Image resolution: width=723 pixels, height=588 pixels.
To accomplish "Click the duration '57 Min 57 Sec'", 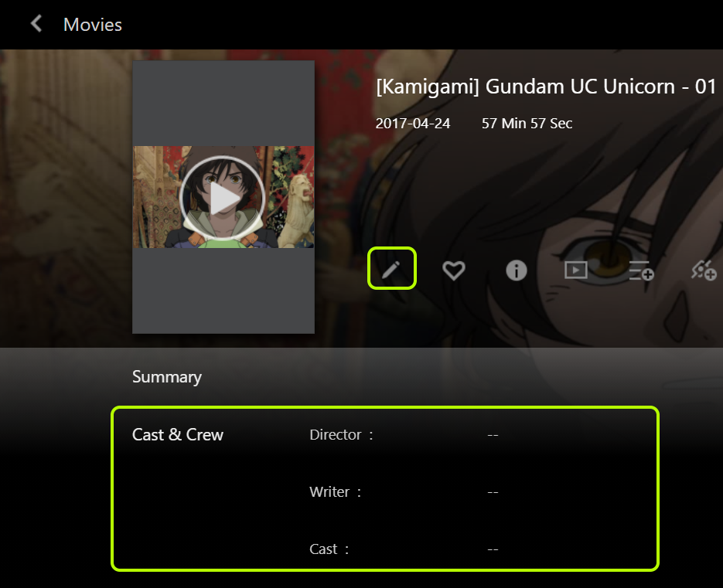I will click(527, 124).
